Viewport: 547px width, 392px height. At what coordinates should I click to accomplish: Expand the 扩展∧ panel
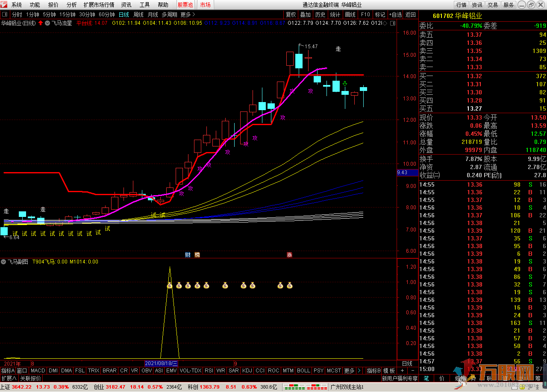9,378
